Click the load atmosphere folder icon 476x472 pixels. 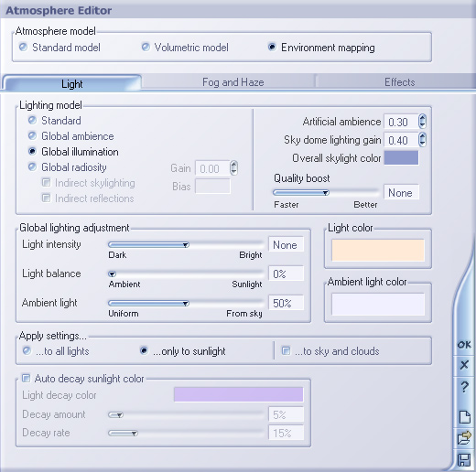464,438
